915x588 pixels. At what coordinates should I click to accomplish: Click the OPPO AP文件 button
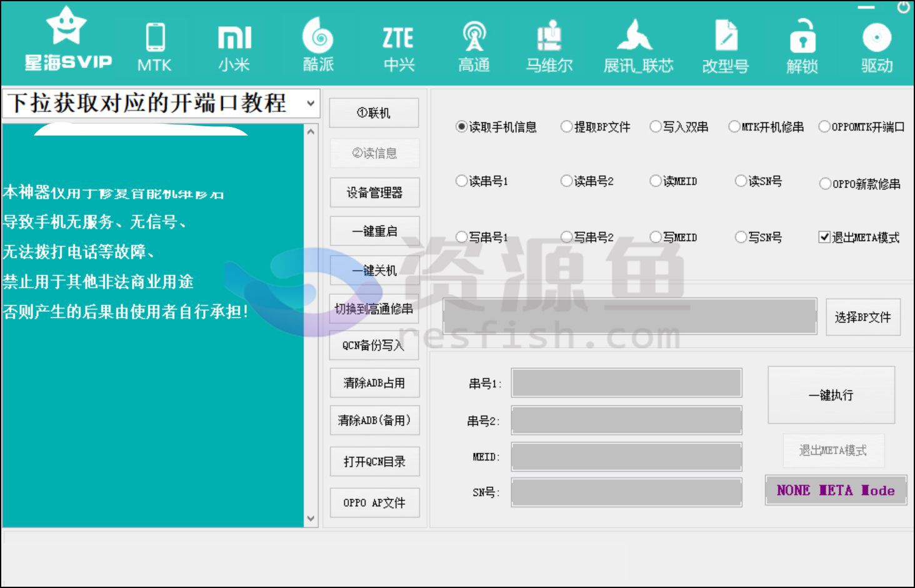(374, 502)
